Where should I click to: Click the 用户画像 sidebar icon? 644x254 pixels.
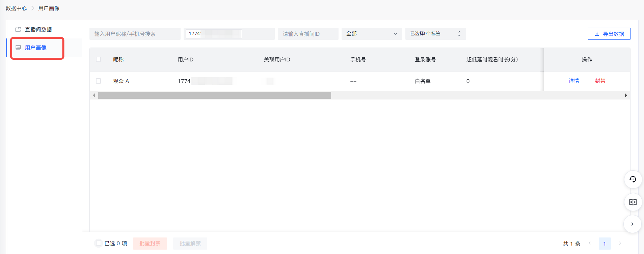pyautogui.click(x=18, y=48)
